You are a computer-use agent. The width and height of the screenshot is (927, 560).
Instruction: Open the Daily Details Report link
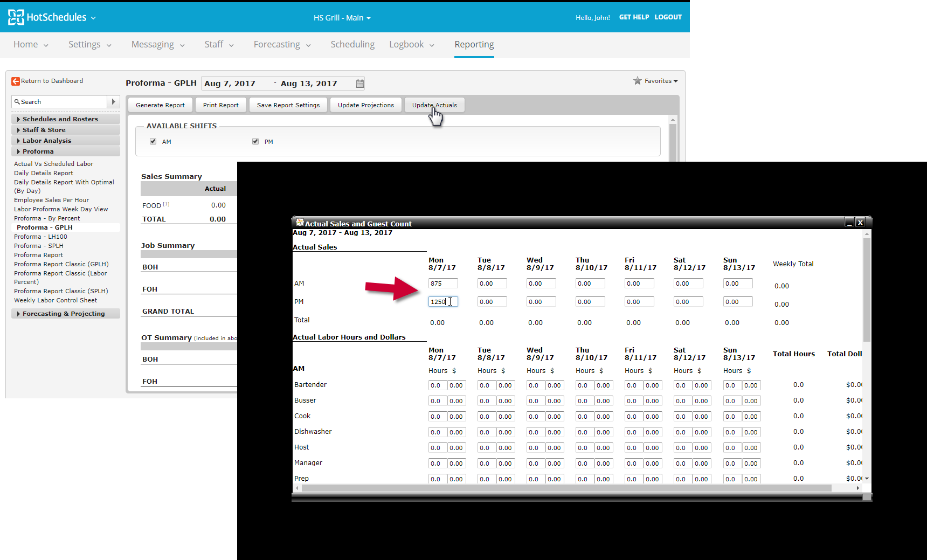(44, 173)
